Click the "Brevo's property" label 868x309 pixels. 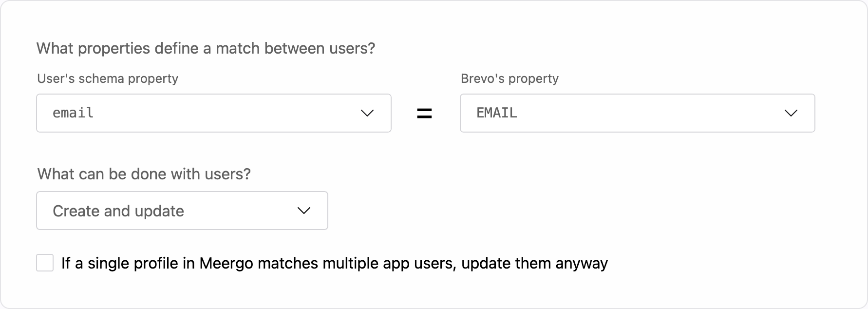click(509, 78)
